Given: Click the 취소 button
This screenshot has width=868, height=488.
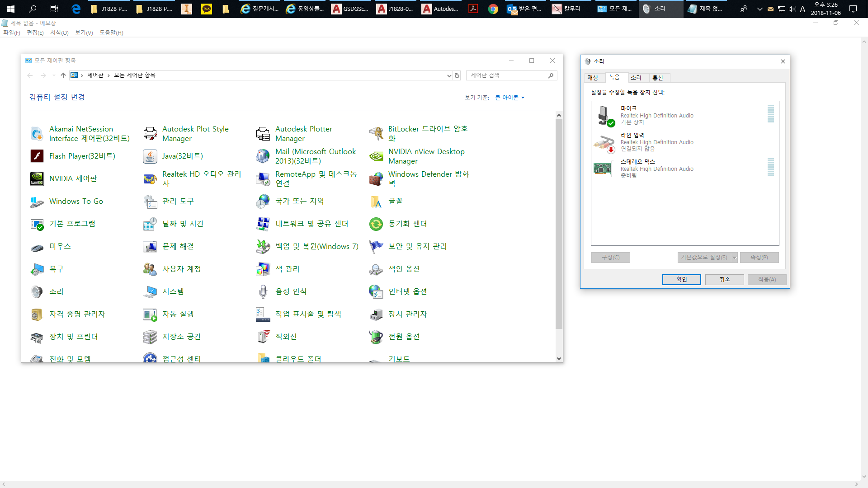Looking at the screenshot, I should 724,279.
